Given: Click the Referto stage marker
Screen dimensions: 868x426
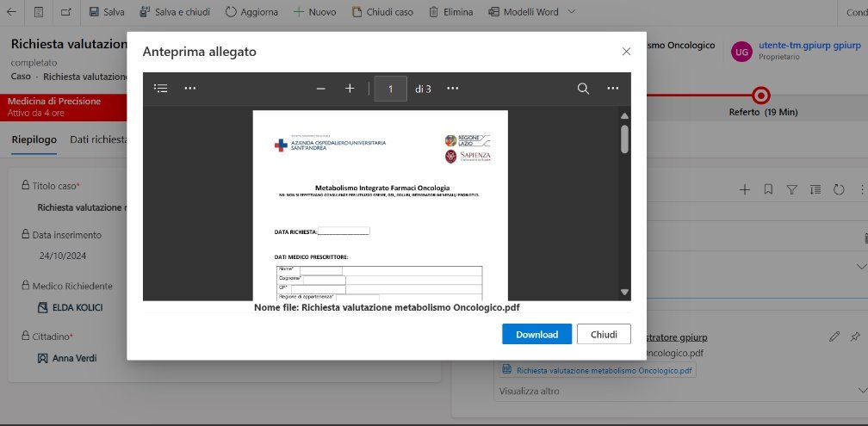Looking at the screenshot, I should (x=762, y=96).
